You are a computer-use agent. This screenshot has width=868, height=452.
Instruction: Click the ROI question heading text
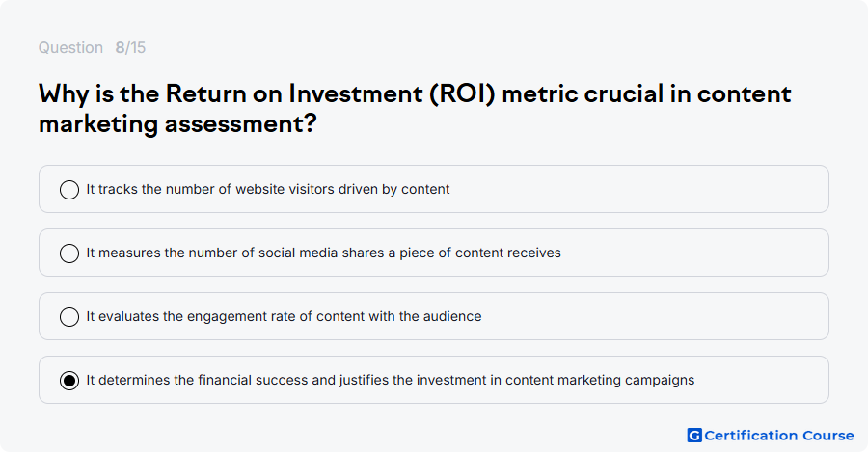coord(415,109)
